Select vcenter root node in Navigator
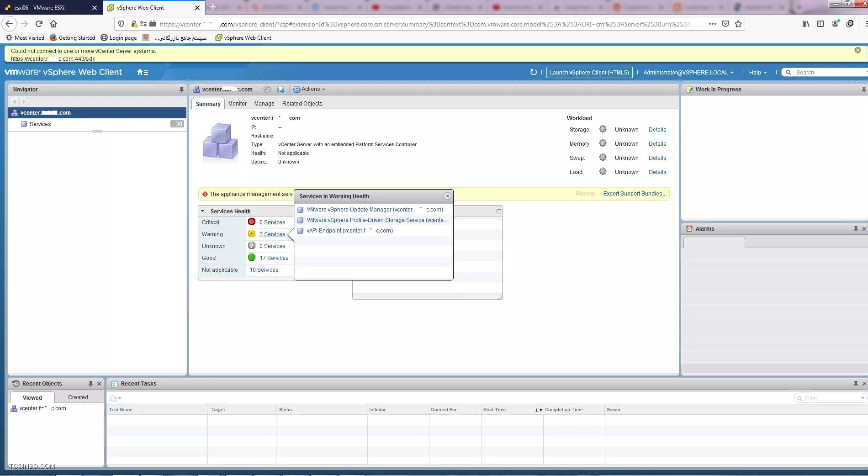 pyautogui.click(x=97, y=113)
